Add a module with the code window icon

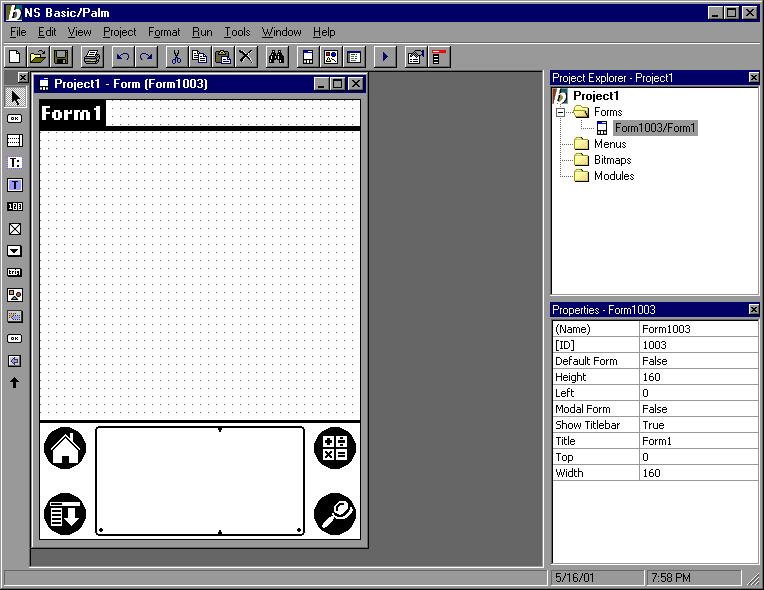coord(354,57)
